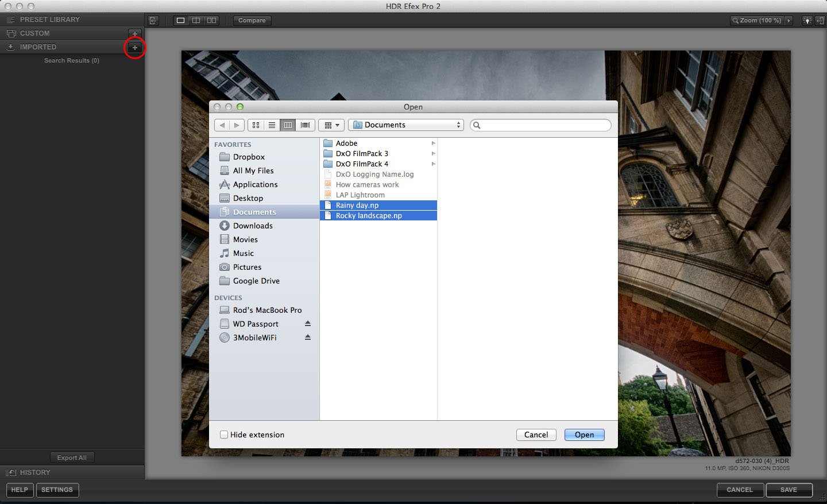Image resolution: width=827 pixels, height=504 pixels.
Task: Click the search field in Open dialog
Action: [x=540, y=125]
